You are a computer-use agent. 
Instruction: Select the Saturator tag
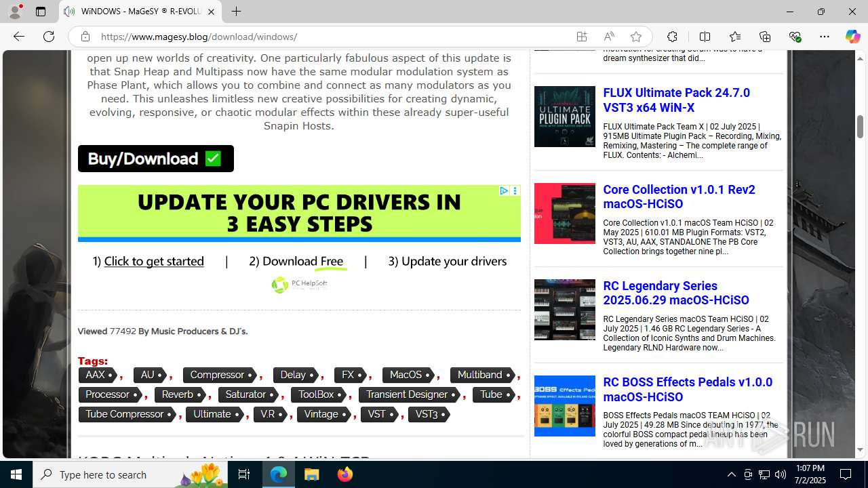point(250,394)
